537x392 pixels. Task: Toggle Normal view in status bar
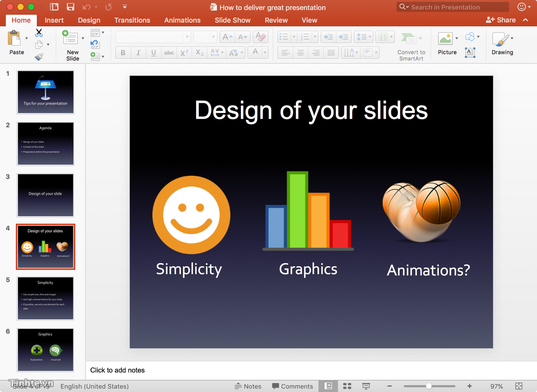click(x=328, y=386)
